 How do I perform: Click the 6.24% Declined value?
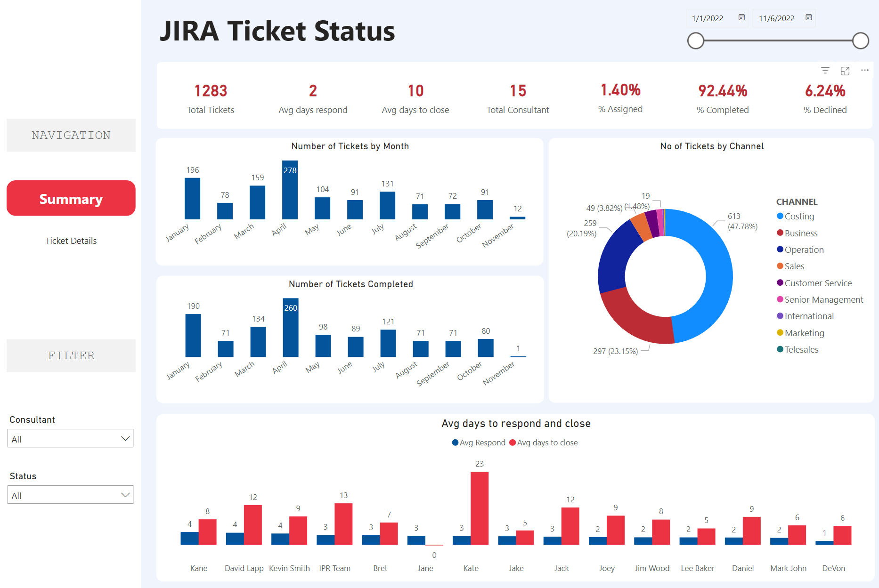tap(825, 90)
